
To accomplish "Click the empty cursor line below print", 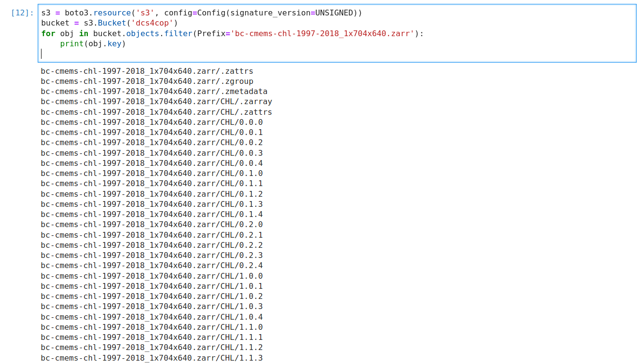I will point(43,54).
